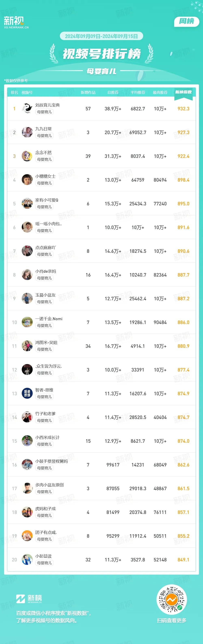Viewport: 203px width, 644px height.
Task: Open avatar of 刘叔育儿宝典
Action: click(x=27, y=109)
